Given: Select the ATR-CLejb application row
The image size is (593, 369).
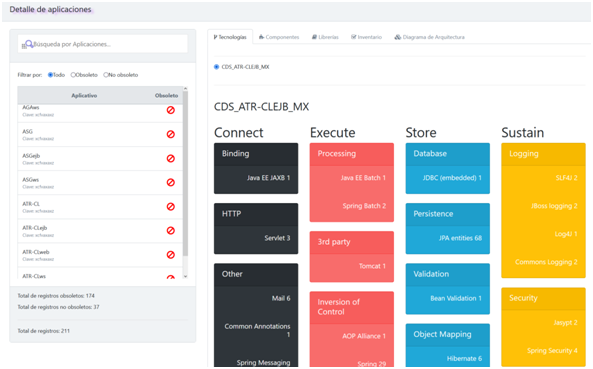Looking at the screenshot, I should (100, 231).
